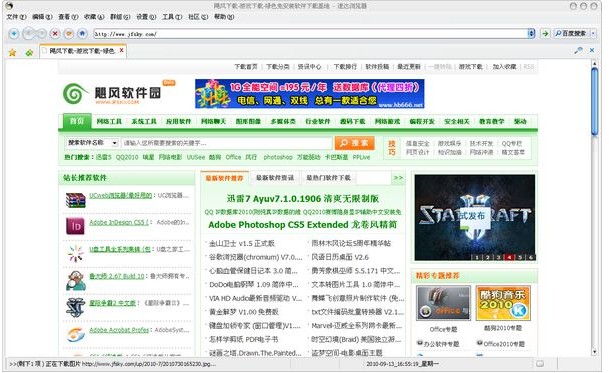Open the 文件 menu
Screen dimensions: 609x373
(x=16, y=17)
